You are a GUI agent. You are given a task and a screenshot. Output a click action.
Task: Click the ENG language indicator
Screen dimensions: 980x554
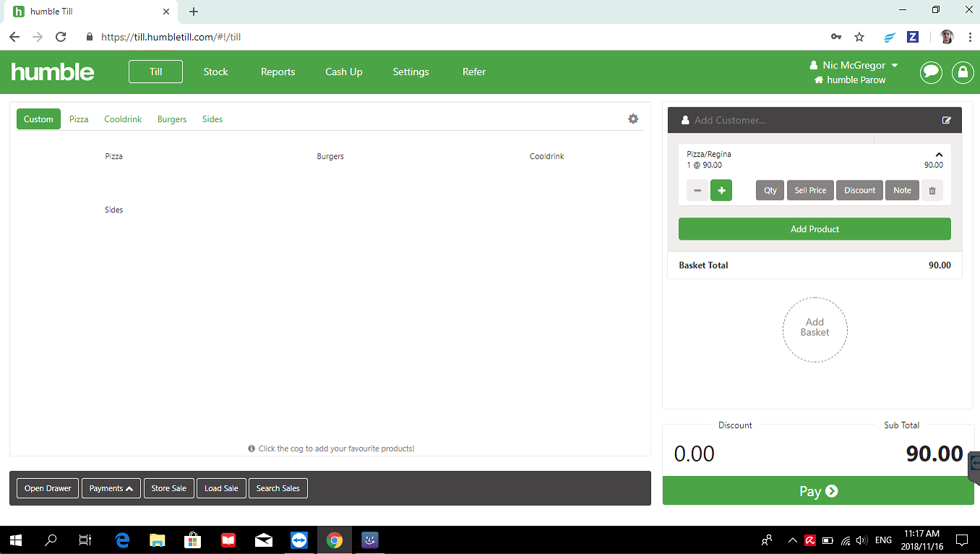[883, 540]
